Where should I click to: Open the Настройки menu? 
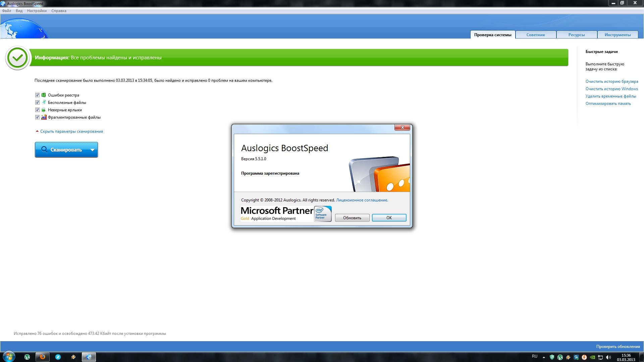(37, 11)
